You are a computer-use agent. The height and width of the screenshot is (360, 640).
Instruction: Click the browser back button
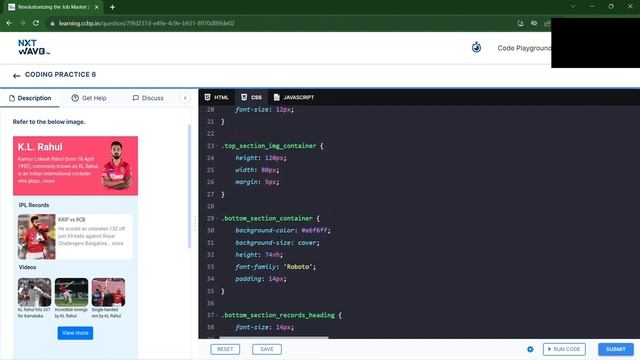coord(9,23)
